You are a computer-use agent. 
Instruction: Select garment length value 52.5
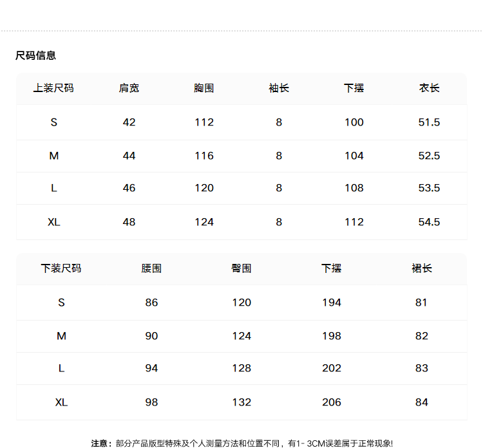click(429, 156)
